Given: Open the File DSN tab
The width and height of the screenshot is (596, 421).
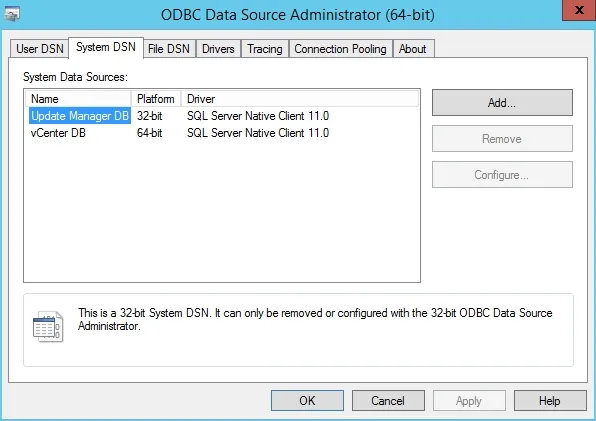Looking at the screenshot, I should tap(169, 49).
